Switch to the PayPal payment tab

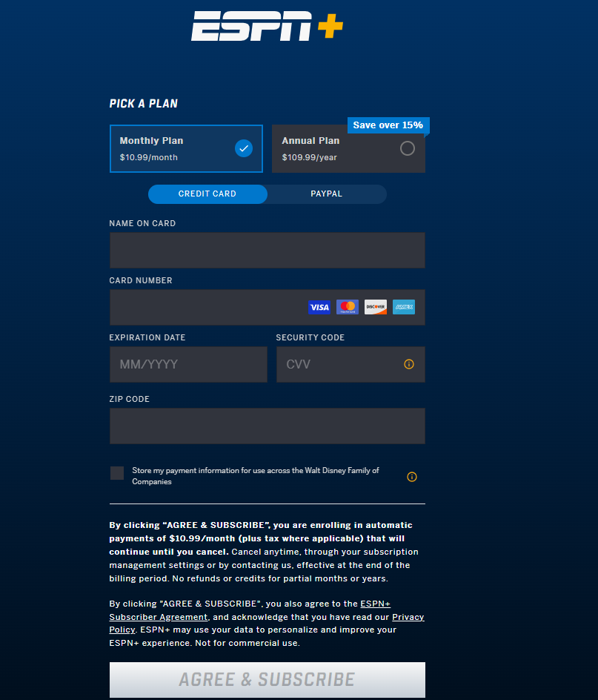(x=326, y=194)
